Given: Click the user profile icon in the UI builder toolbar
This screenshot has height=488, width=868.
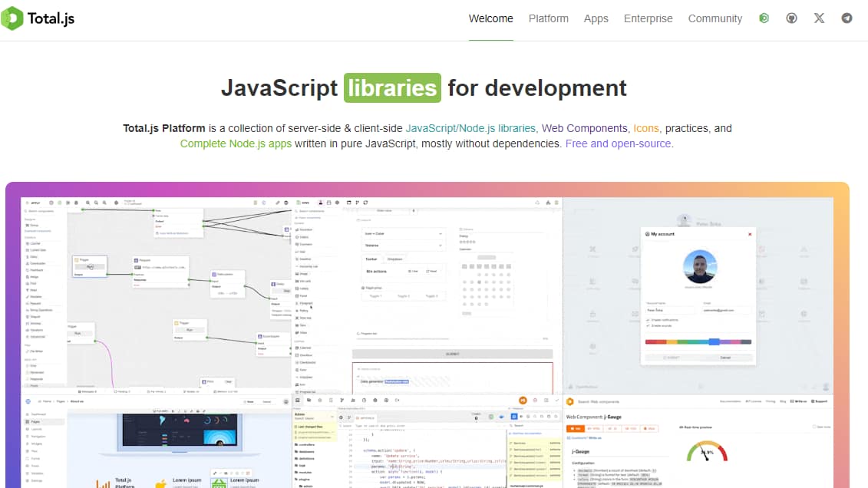Looking at the screenshot, I should tap(320, 203).
